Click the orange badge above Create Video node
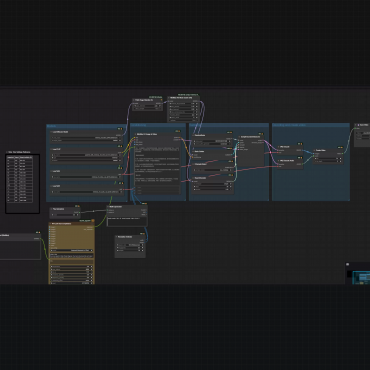This screenshot has width=370, height=370. pyautogui.click(x=341, y=147)
